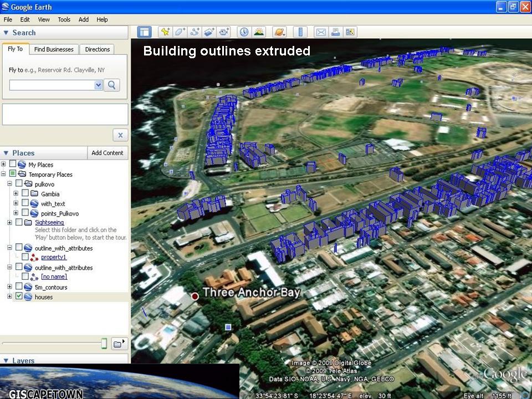Collapse the Temporary Places tree node
532x399 pixels.
pyautogui.click(x=3, y=174)
